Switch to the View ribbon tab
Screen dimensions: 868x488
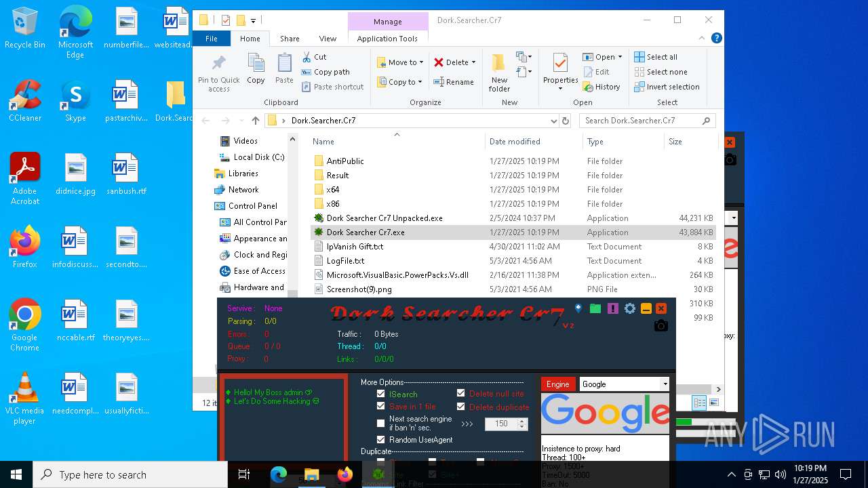(x=328, y=39)
